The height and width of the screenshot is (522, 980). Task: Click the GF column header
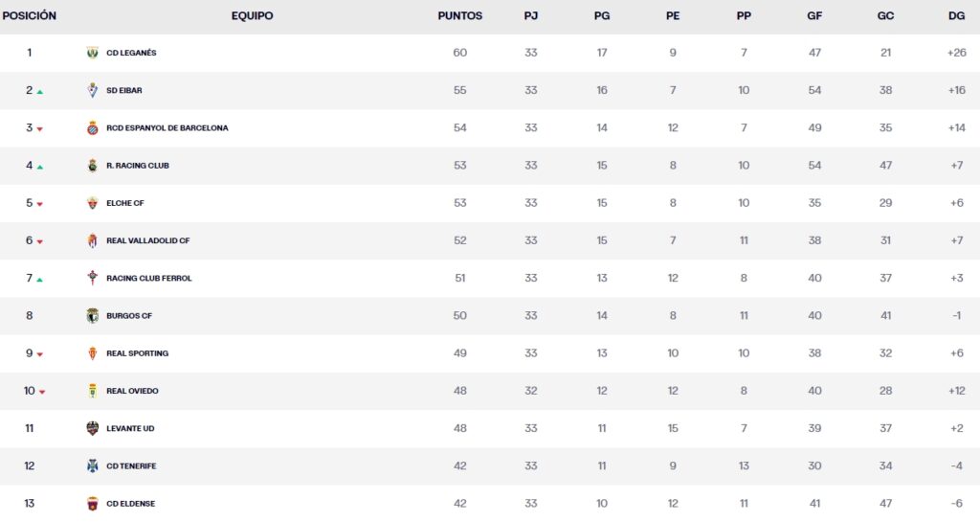coord(814,16)
